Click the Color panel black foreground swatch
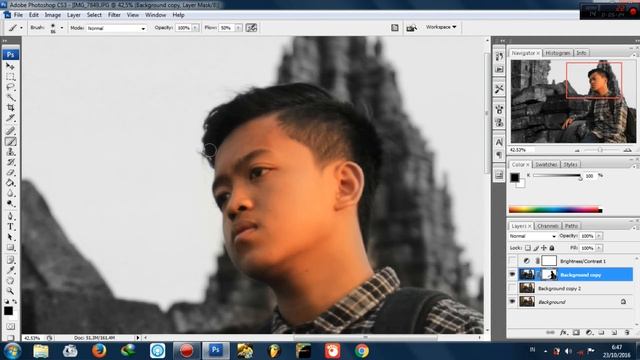Viewport: 640px width, 360px height. coord(515,177)
